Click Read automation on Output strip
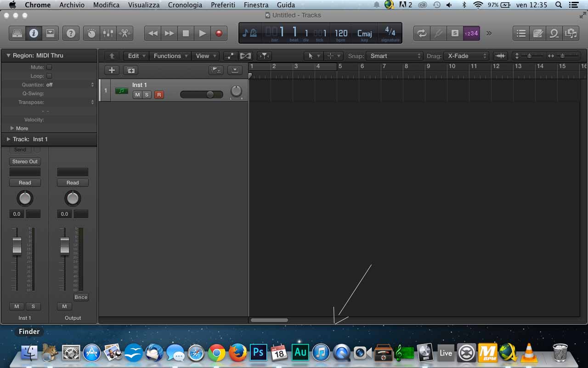Screen dimensions: 588x368 [73, 183]
